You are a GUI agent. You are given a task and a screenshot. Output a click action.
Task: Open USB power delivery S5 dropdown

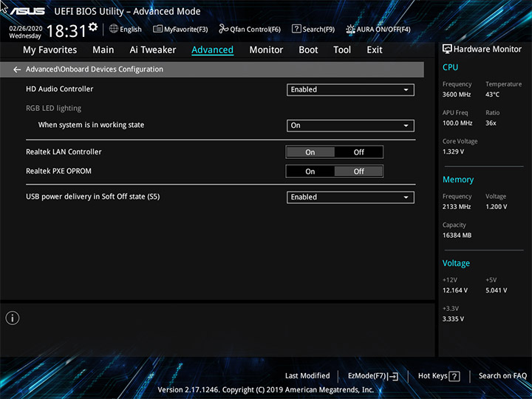tap(350, 197)
